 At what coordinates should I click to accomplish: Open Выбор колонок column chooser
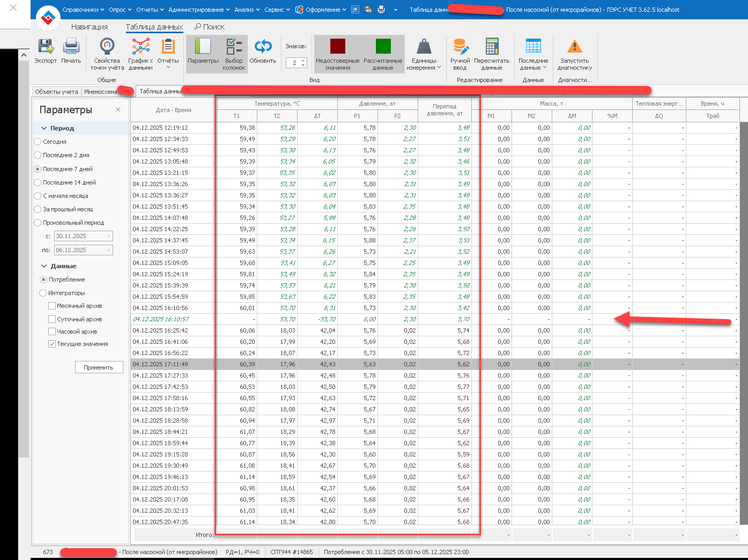234,47
